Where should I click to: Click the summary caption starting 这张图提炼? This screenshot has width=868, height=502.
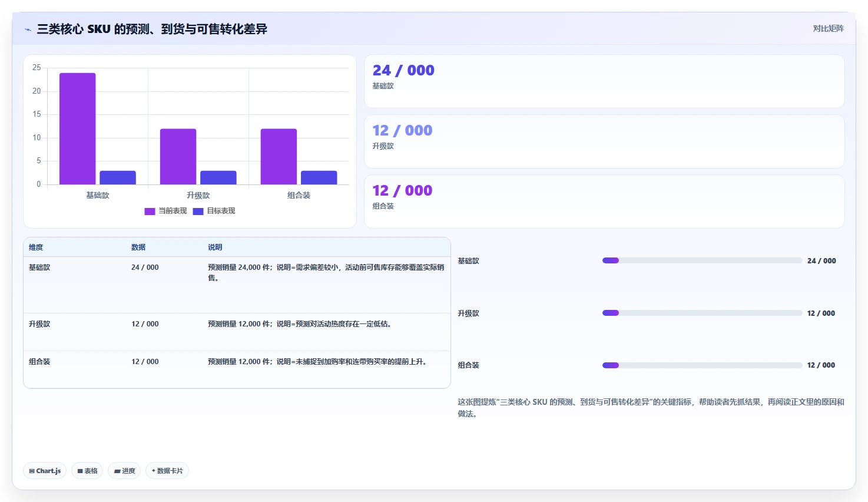coord(651,408)
